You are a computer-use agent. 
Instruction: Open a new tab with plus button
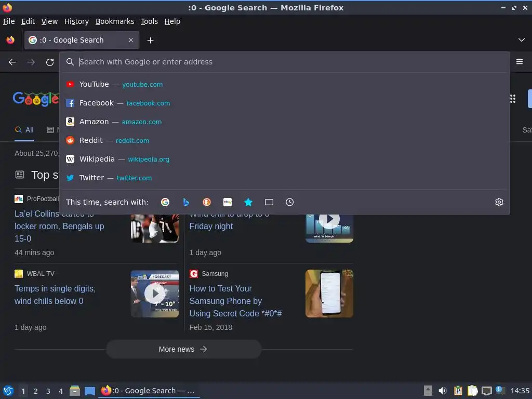[x=150, y=41]
